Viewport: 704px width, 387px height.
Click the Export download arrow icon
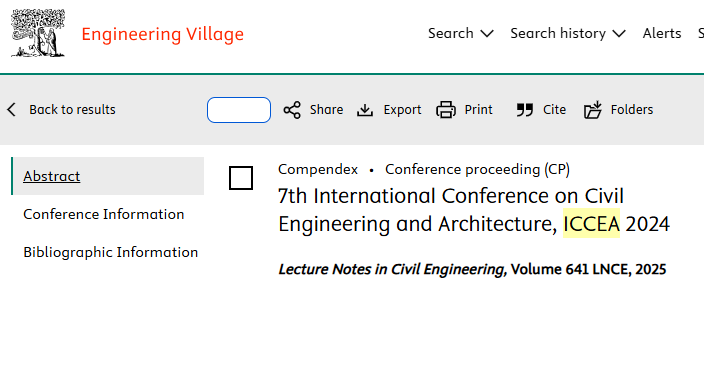click(x=365, y=110)
